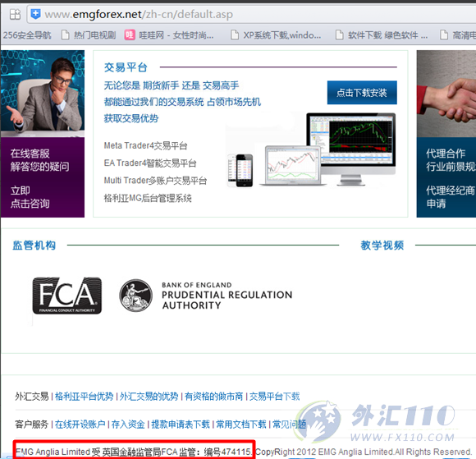The image size is (476, 459).
Task: Open the 热门电视剧 bookmark
Action: (89, 35)
